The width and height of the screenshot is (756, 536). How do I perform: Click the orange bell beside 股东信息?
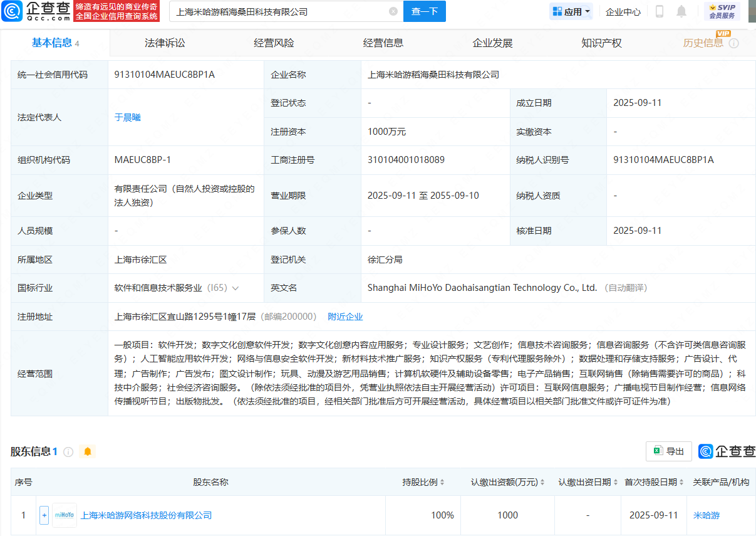(x=88, y=452)
